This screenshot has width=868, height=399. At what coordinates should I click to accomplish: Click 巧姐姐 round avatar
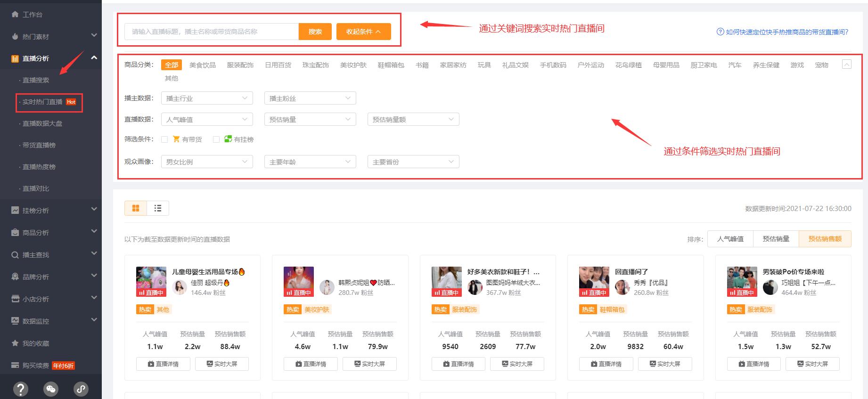point(770,287)
